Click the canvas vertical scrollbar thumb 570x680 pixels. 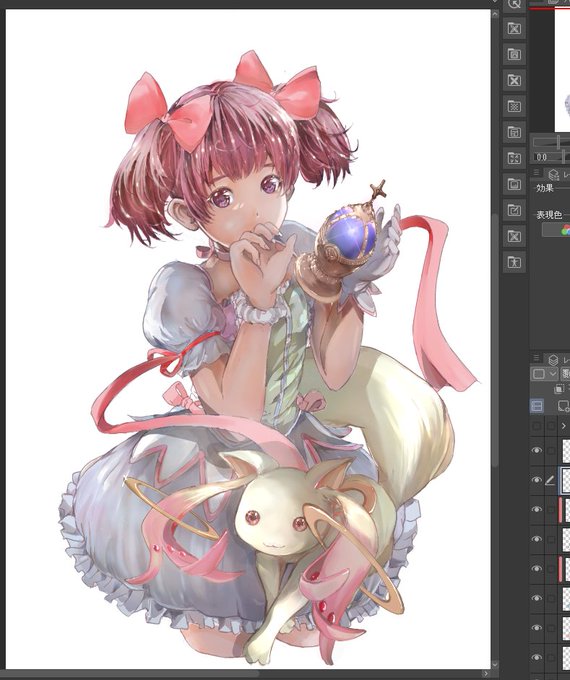pyautogui.click(x=495, y=340)
